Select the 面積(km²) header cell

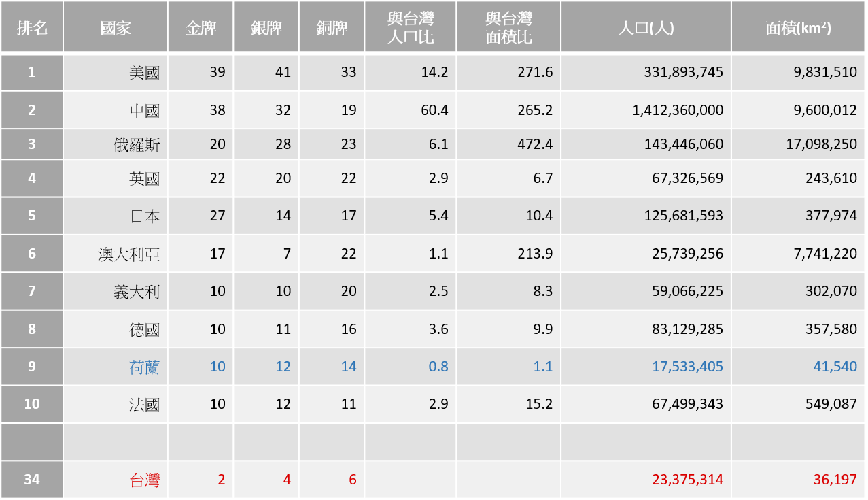tap(798, 28)
